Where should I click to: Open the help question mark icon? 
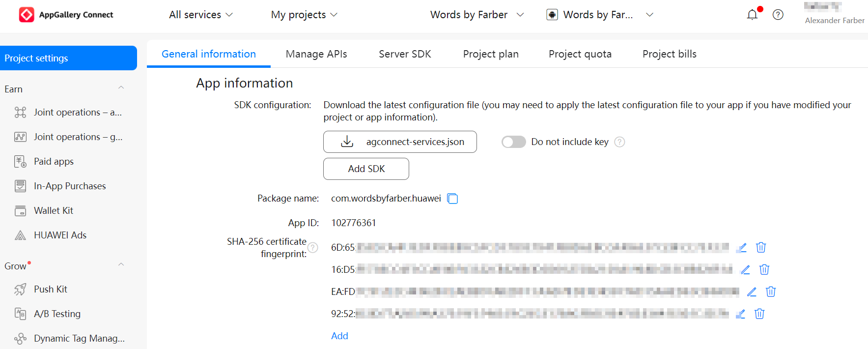click(x=778, y=15)
